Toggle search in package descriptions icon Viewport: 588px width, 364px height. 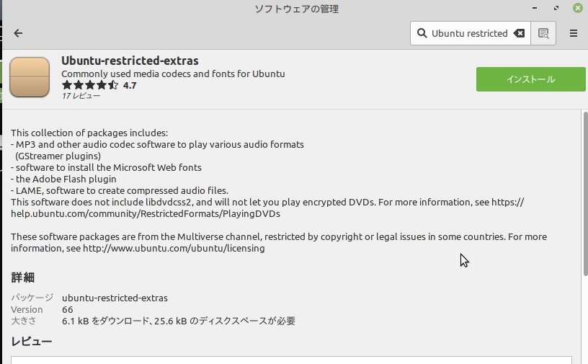coord(543,33)
